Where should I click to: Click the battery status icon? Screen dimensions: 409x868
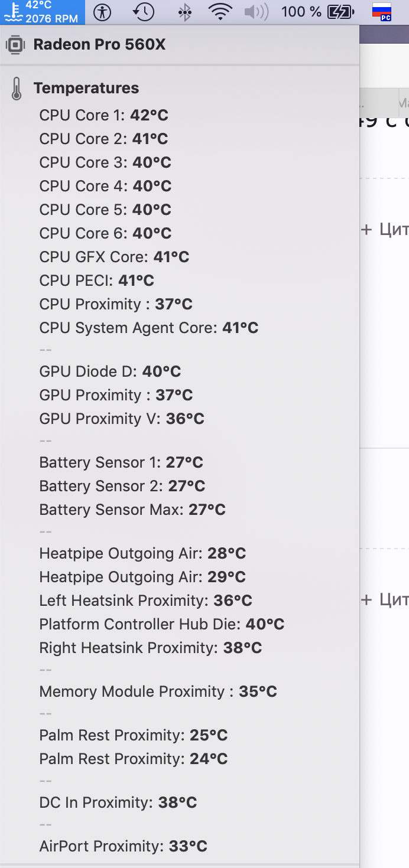pos(341,12)
